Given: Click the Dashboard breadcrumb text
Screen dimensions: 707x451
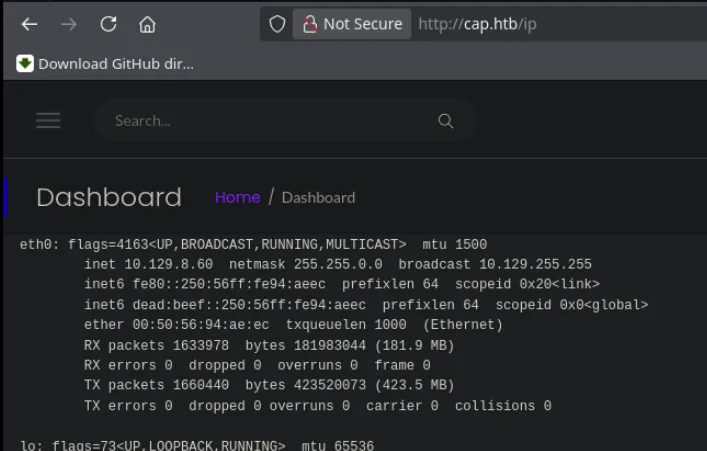Looking at the screenshot, I should pyautogui.click(x=318, y=198).
